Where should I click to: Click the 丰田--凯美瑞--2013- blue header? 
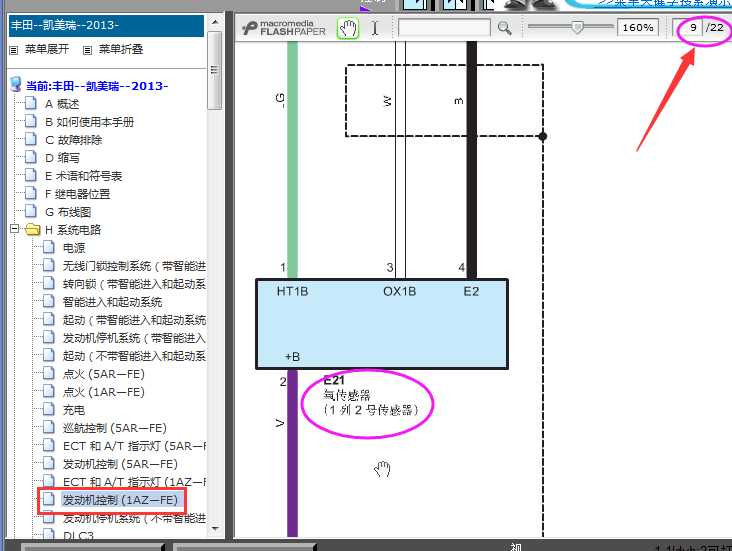(106, 26)
